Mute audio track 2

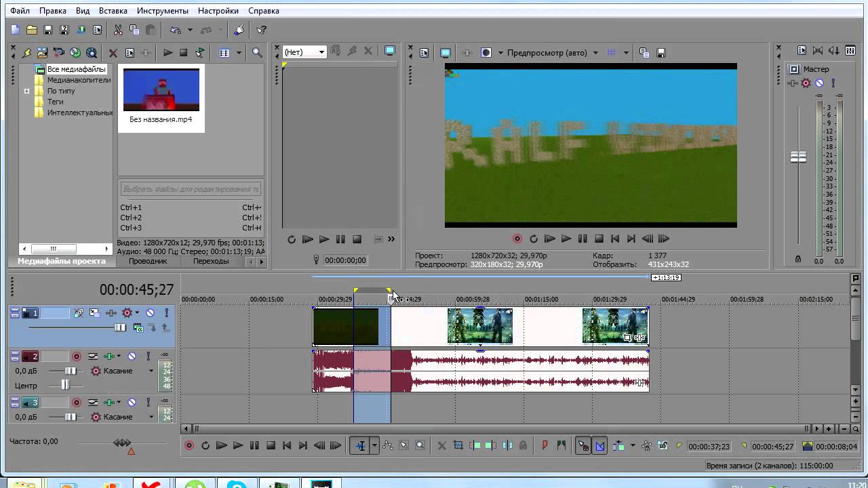point(132,356)
